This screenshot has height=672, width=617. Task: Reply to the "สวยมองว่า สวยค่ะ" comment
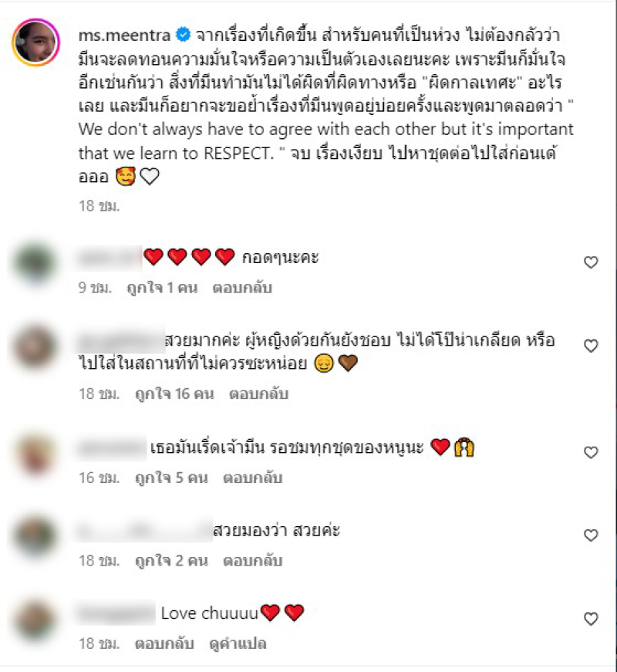click(252, 561)
